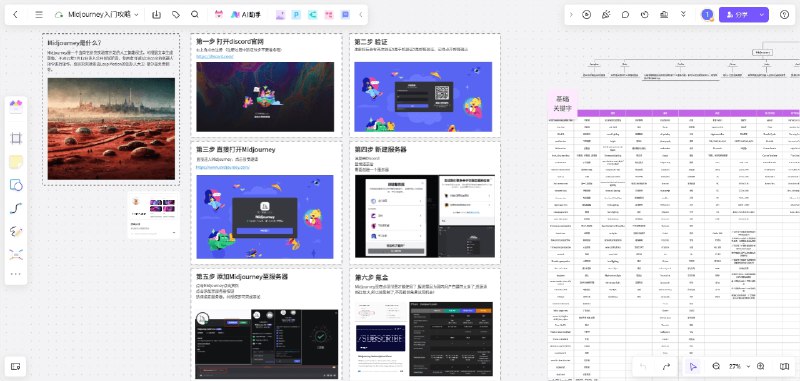
Task: Select the small card below the Mars frame
Action: (x=154, y=216)
